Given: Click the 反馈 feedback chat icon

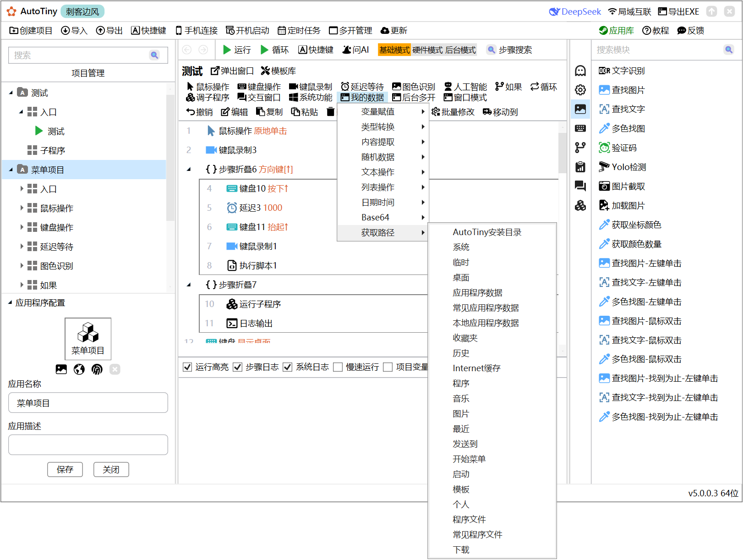Looking at the screenshot, I should [682, 31].
